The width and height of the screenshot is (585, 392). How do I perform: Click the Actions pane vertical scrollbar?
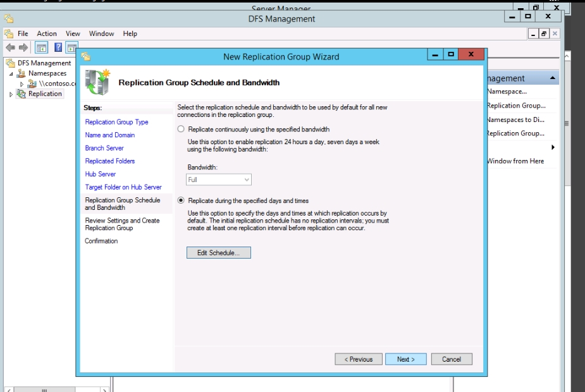567,123
